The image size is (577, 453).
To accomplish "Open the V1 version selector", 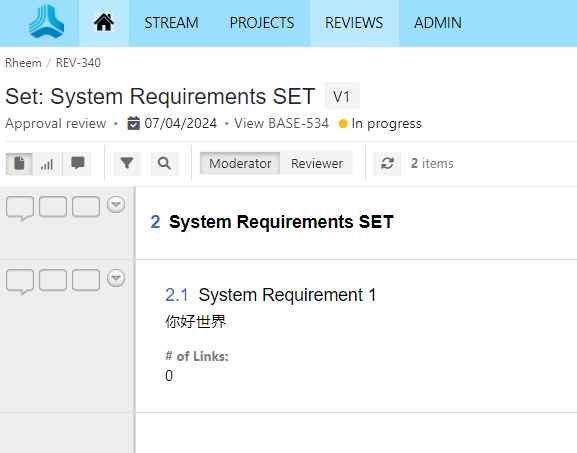I will coord(341,96).
